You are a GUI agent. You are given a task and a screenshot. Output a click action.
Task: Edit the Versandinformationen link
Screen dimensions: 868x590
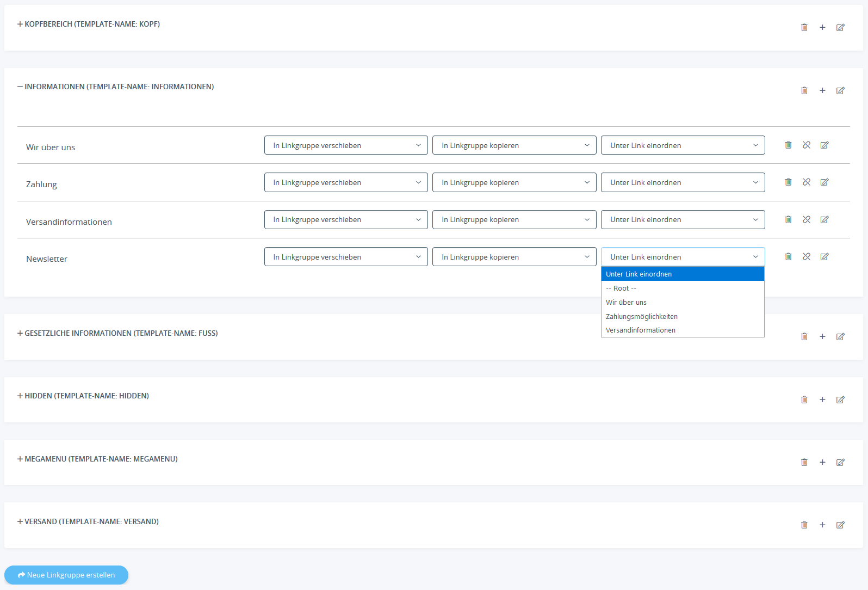click(824, 219)
